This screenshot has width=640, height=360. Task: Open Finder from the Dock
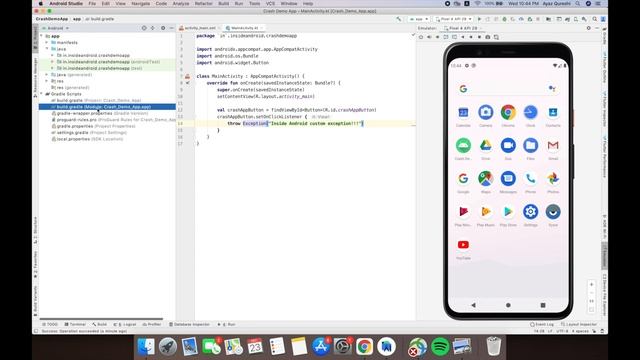(146, 347)
